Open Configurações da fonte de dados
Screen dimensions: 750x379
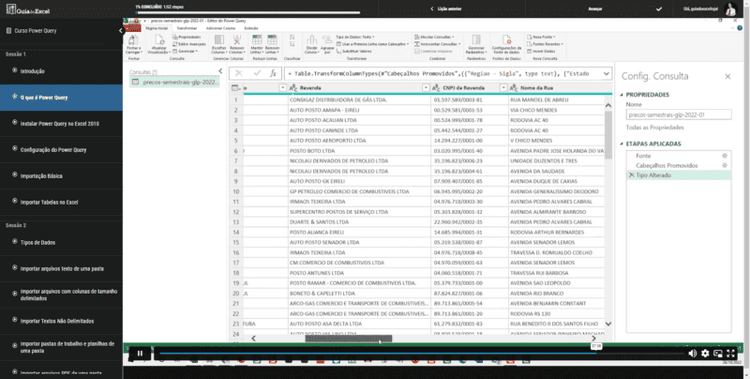pyautogui.click(x=507, y=44)
